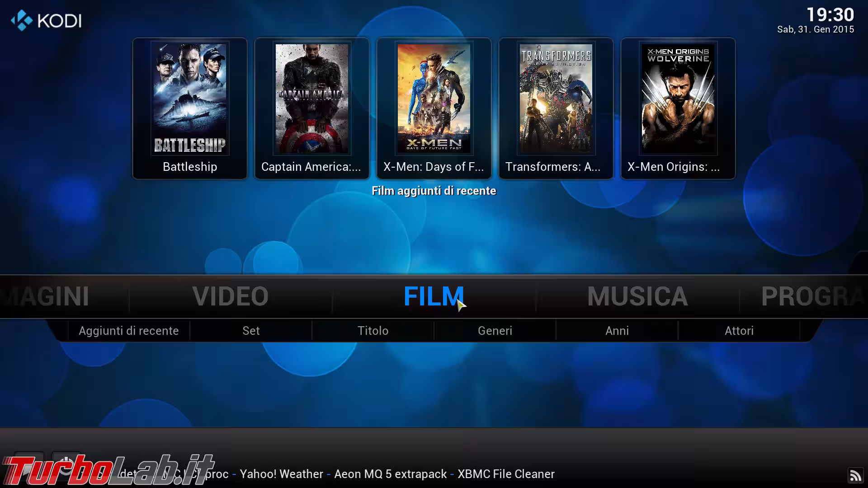Open the VIDEO section
Screen dimensions: 868x488
[x=231, y=296]
